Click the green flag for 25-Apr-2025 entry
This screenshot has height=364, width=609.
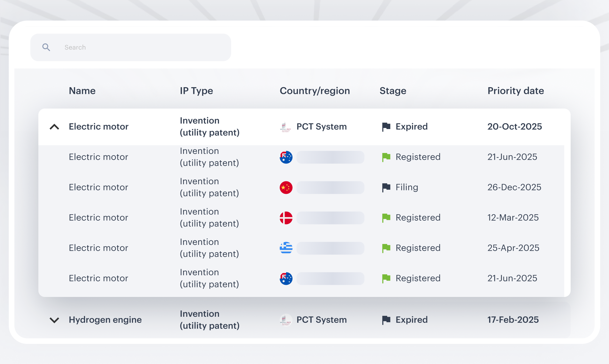point(386,248)
